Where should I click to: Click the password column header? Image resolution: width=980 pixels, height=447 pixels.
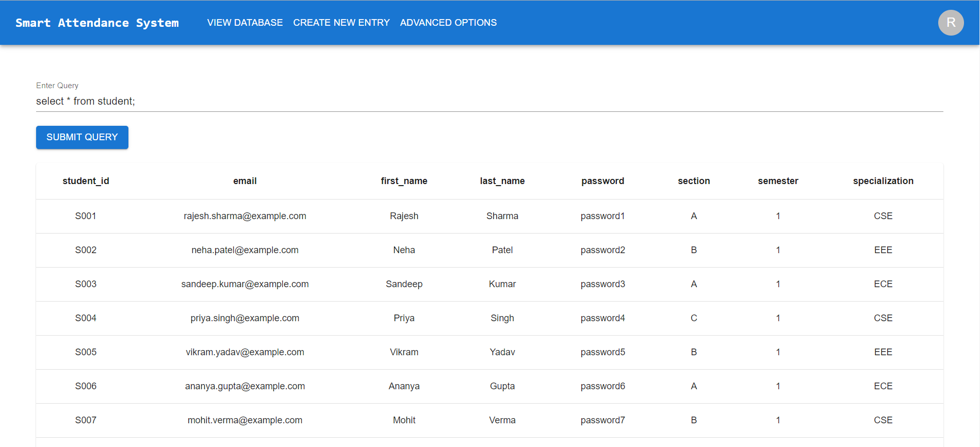click(x=602, y=181)
